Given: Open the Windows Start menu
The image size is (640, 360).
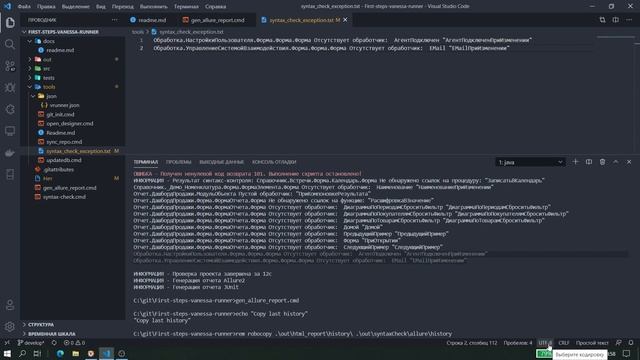Looking at the screenshot, I should 7,353.
